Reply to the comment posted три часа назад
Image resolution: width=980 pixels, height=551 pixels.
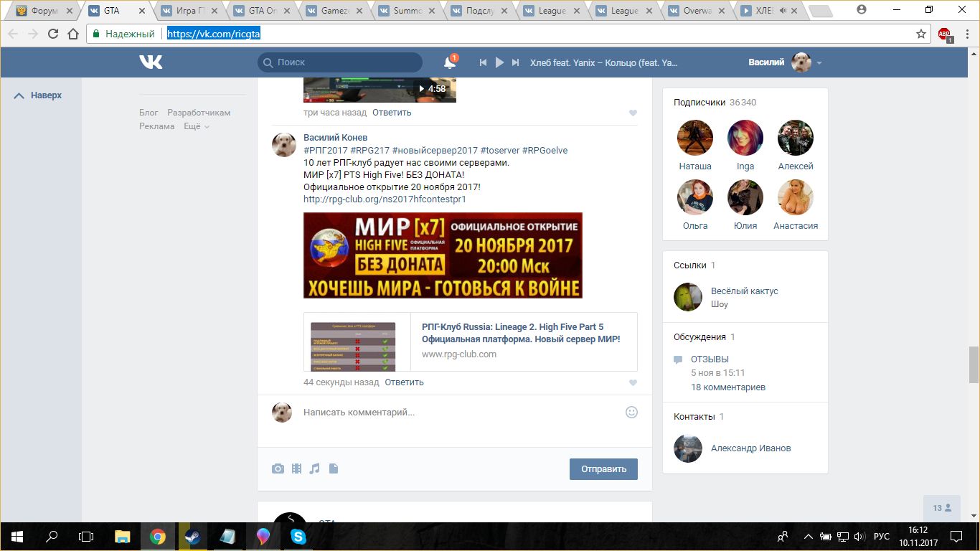coord(392,113)
